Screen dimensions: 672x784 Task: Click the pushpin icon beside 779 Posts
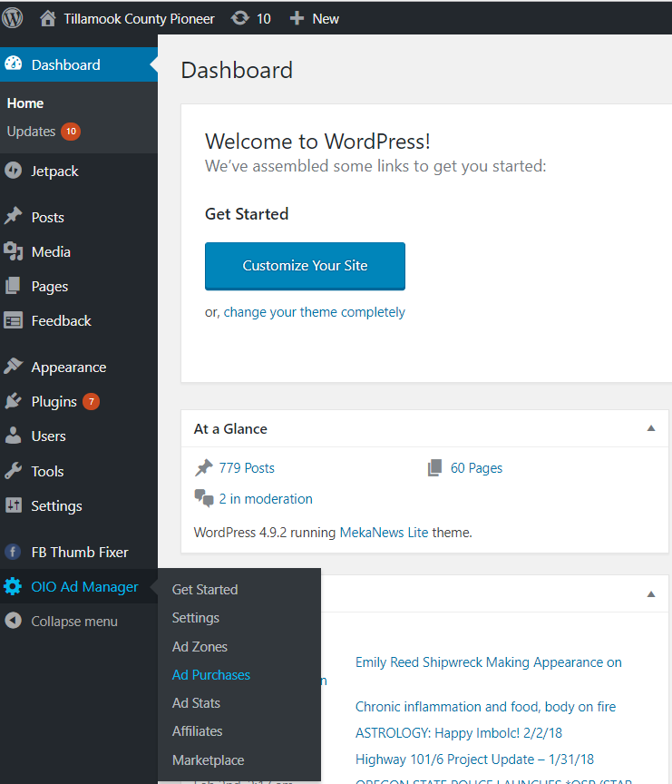tap(203, 467)
